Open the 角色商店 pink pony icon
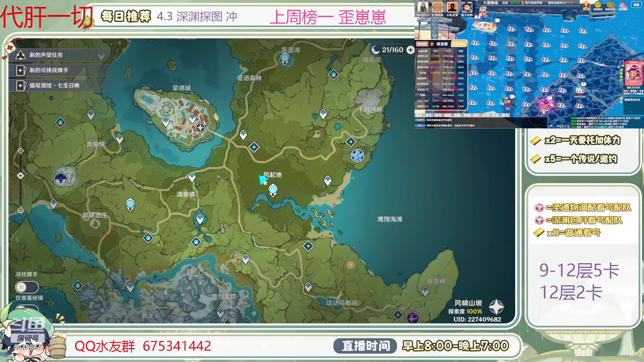The height and width of the screenshot is (362, 644). click(623, 6)
